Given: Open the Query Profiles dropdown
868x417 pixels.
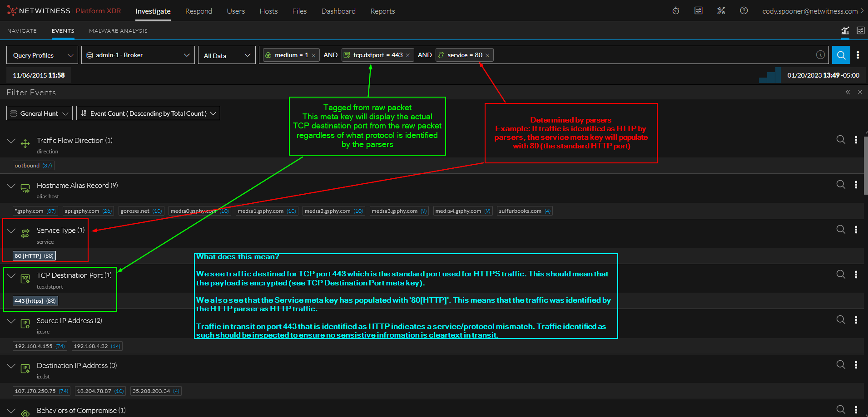Looking at the screenshot, I should [x=42, y=55].
